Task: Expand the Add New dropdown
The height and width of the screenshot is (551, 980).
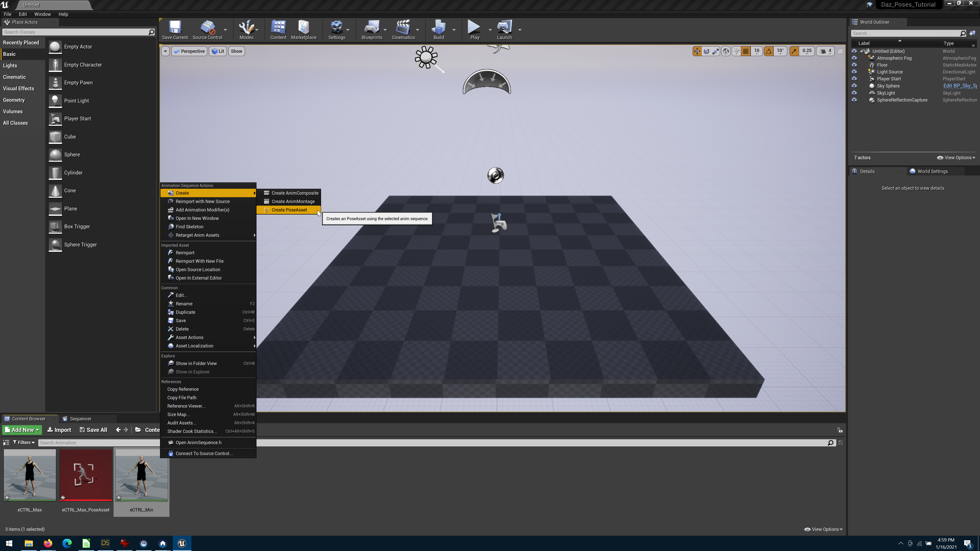Action: click(x=22, y=430)
